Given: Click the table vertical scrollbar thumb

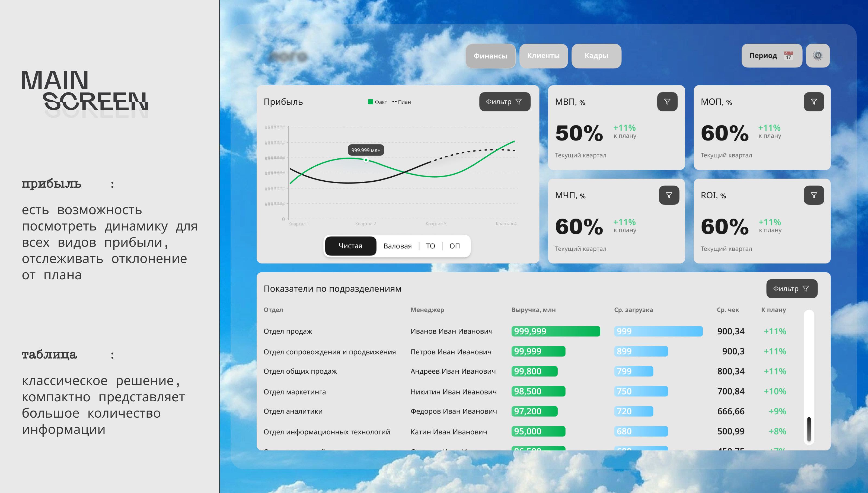Looking at the screenshot, I should [x=809, y=429].
